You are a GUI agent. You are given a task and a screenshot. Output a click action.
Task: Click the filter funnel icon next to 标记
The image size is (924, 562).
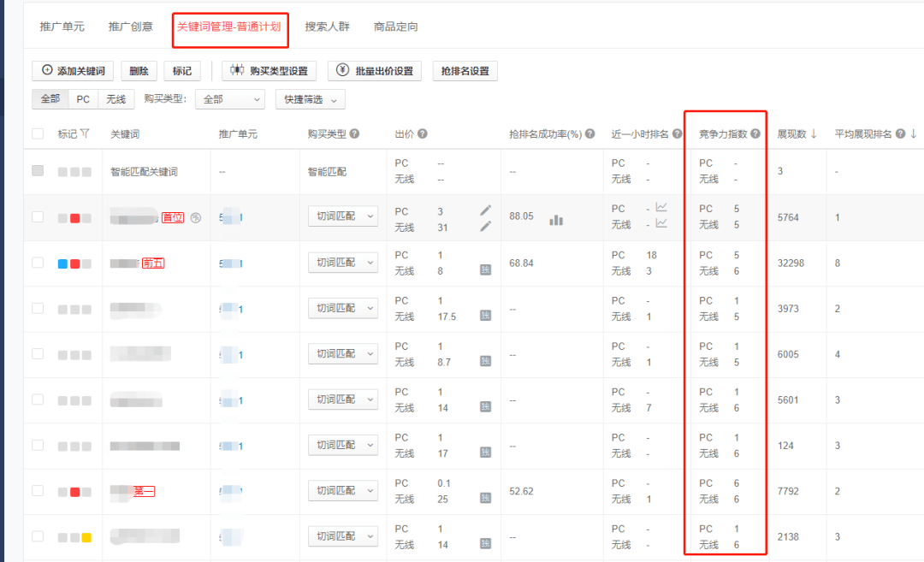point(85,133)
